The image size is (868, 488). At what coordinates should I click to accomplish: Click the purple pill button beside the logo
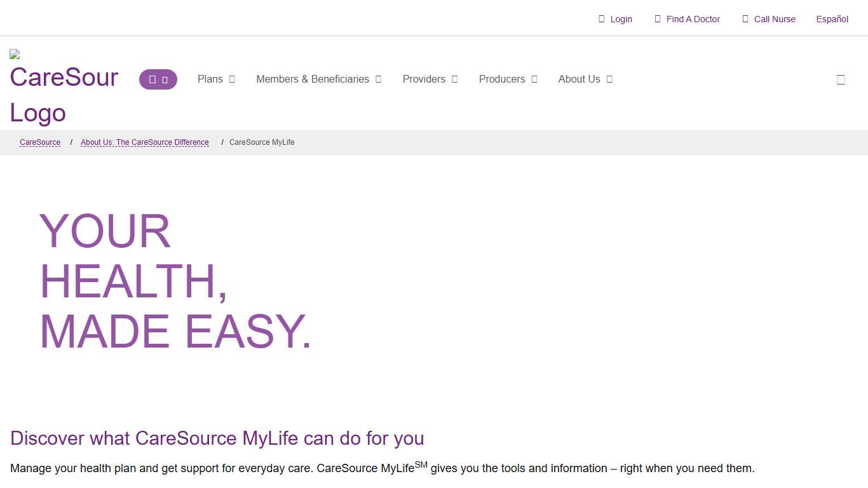[158, 79]
